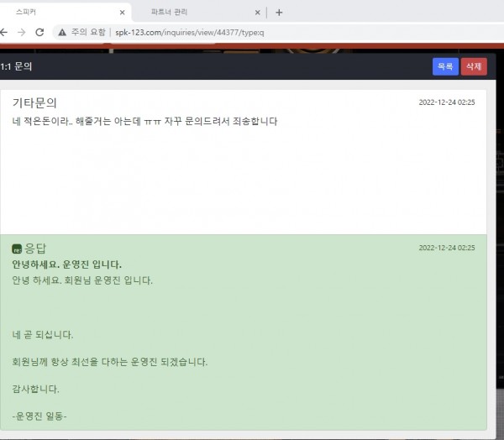This screenshot has width=504, height=440.
Task: Click the browser forward arrow
Action: click(x=22, y=32)
